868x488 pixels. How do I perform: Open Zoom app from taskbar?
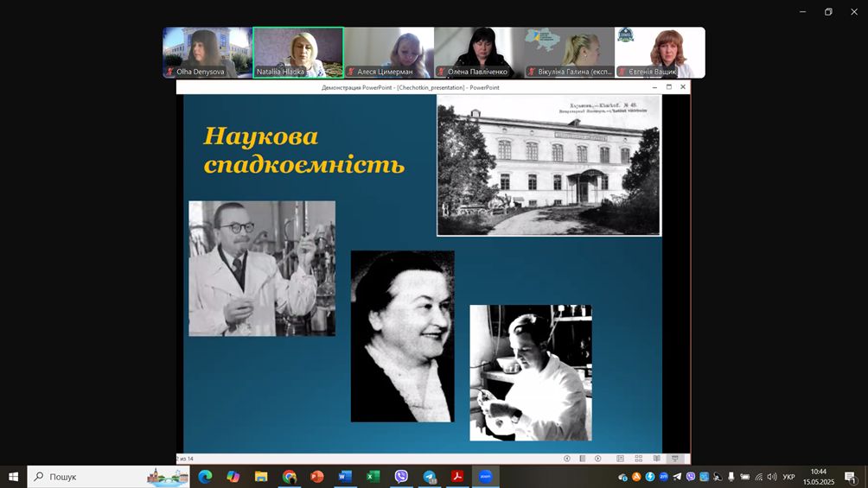pyautogui.click(x=485, y=477)
